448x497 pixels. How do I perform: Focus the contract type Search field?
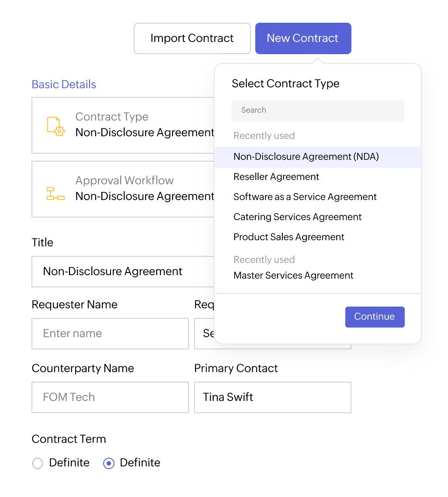click(x=318, y=110)
